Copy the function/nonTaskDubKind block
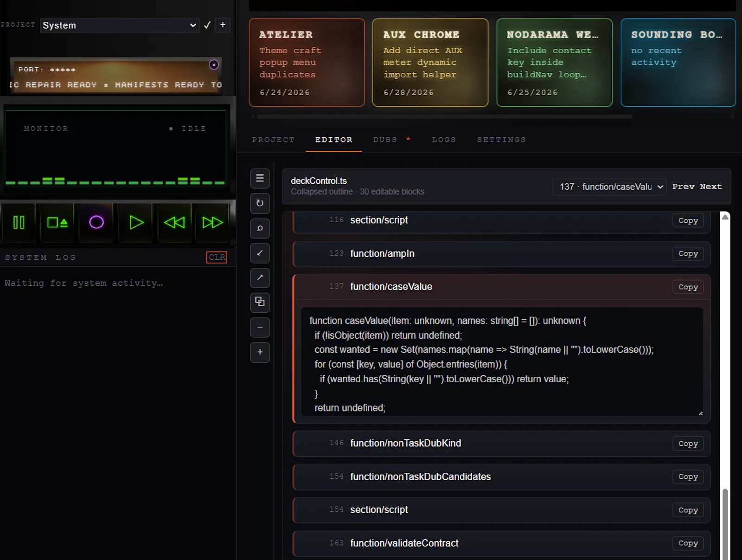742x560 pixels. 688,443
